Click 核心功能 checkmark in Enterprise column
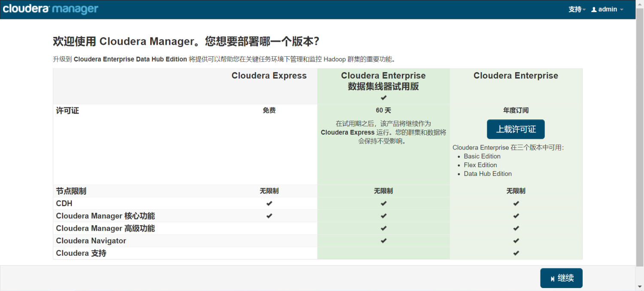Screen dimensions: 644x291 516,216
